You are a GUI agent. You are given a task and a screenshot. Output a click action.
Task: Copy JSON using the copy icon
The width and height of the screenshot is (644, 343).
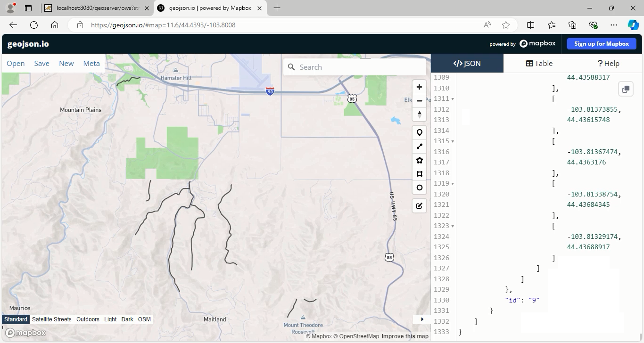pyautogui.click(x=626, y=89)
